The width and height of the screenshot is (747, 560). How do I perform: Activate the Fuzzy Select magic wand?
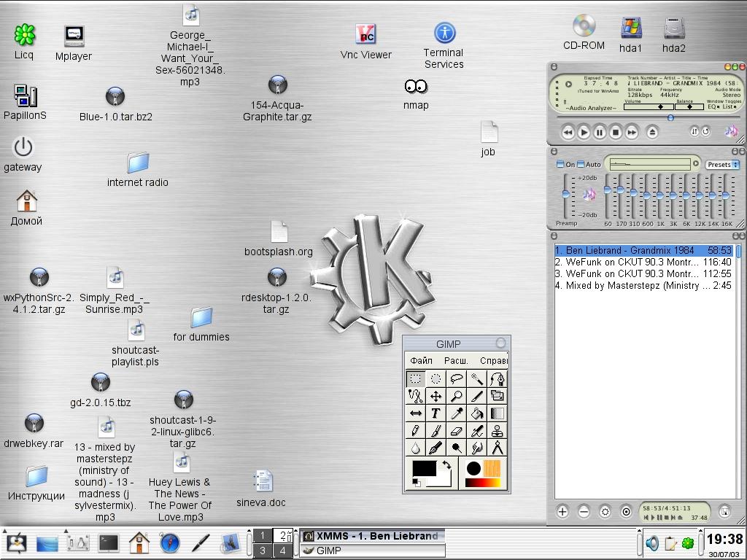tap(477, 378)
